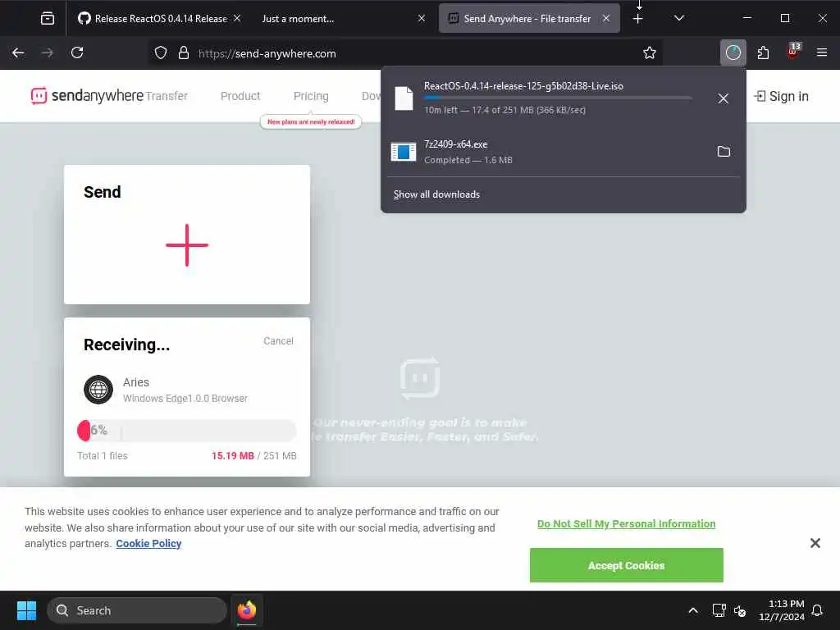The image size is (840, 630).
Task: Open the tracking protection shield icon
Action: click(161, 53)
